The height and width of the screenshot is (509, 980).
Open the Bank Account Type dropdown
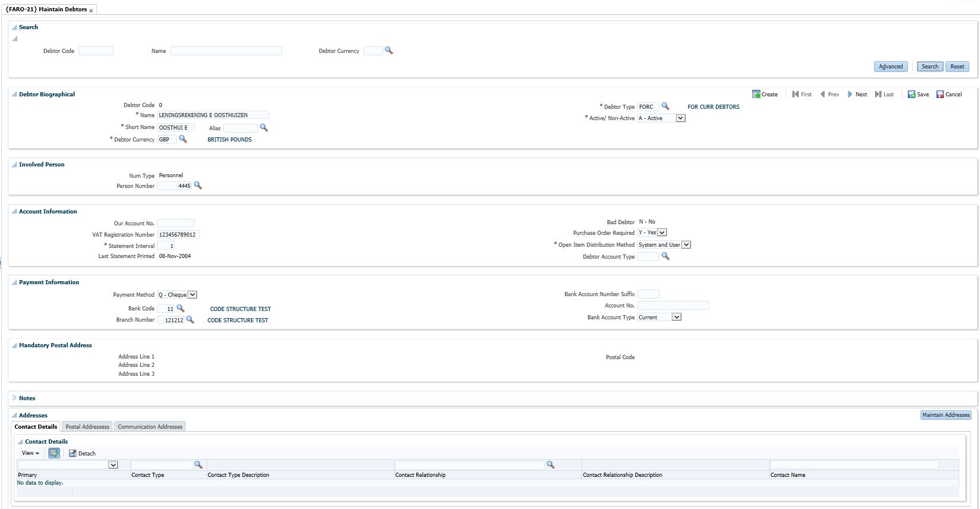676,318
